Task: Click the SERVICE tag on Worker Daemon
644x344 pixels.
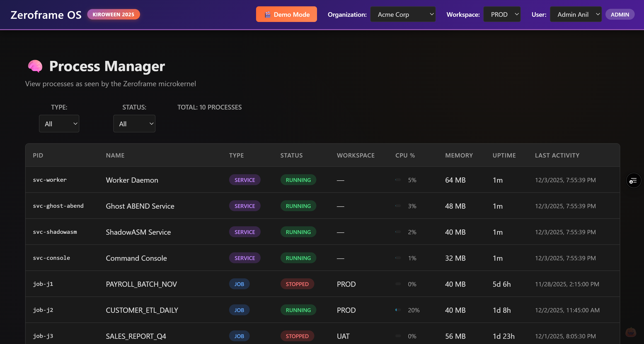Action: (x=245, y=180)
